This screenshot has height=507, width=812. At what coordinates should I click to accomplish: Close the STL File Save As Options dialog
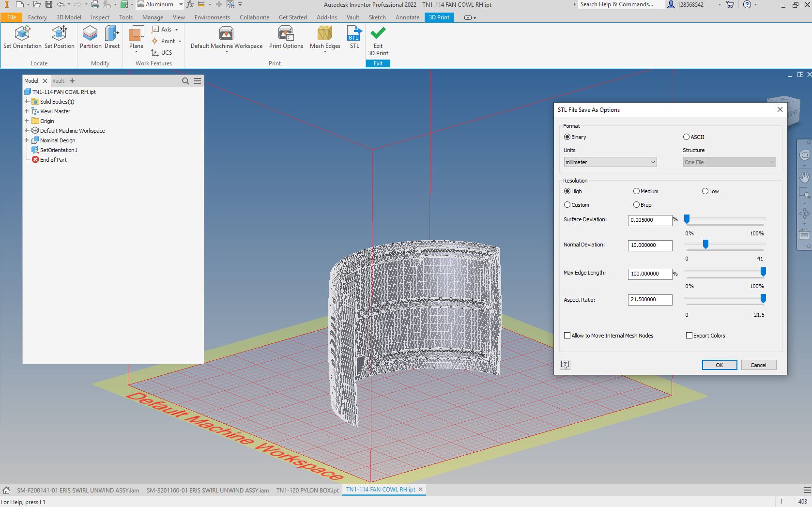click(x=780, y=109)
